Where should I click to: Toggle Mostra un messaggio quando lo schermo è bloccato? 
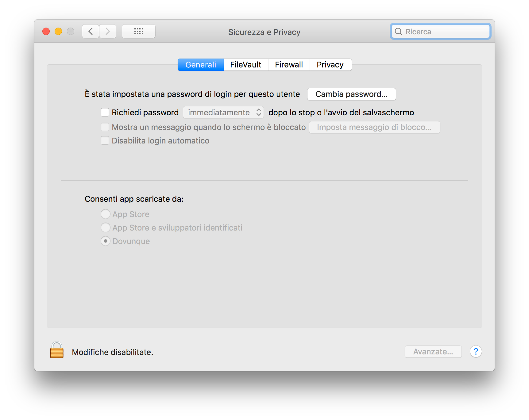coord(105,127)
